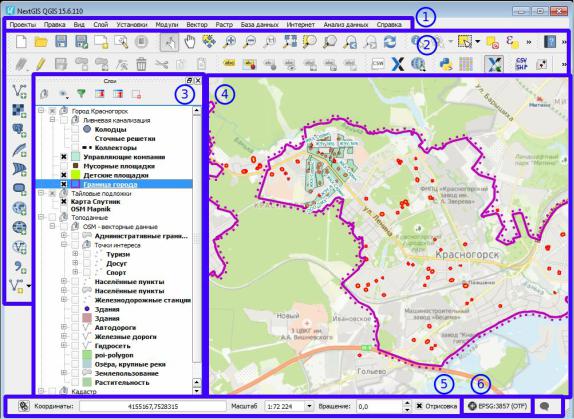Click inside the Координаты input field
Screen dimensions: 574x419
(153, 406)
